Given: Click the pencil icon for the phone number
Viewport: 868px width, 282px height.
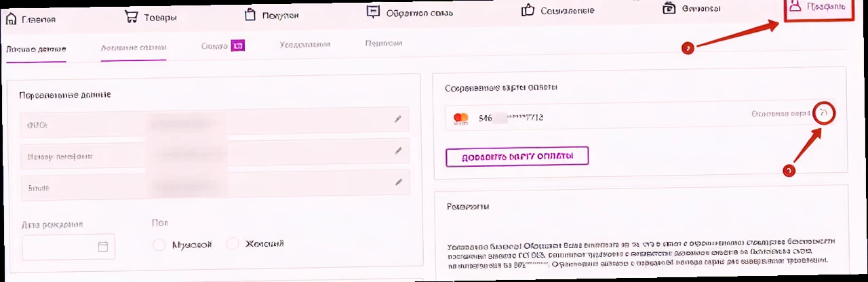Looking at the screenshot, I should coord(398,150).
